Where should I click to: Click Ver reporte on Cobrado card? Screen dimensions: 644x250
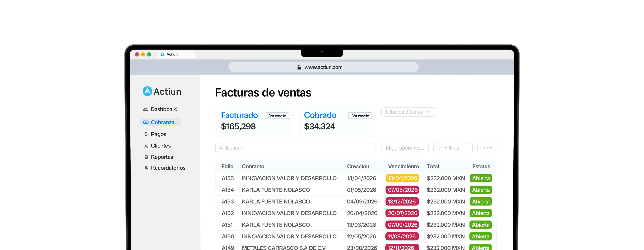[360, 116]
